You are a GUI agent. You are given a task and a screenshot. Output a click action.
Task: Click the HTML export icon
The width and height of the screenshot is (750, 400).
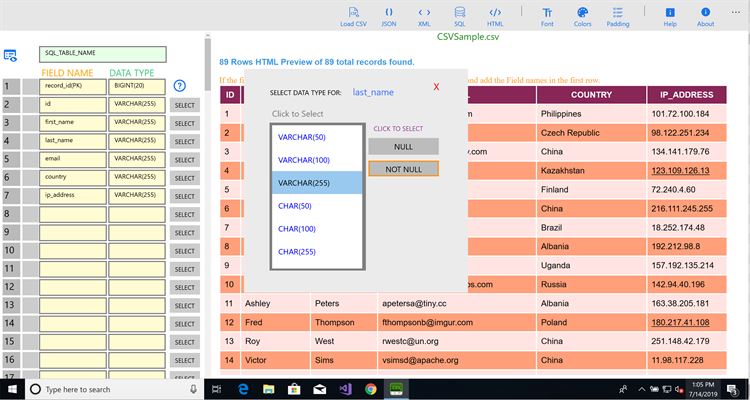tap(495, 17)
